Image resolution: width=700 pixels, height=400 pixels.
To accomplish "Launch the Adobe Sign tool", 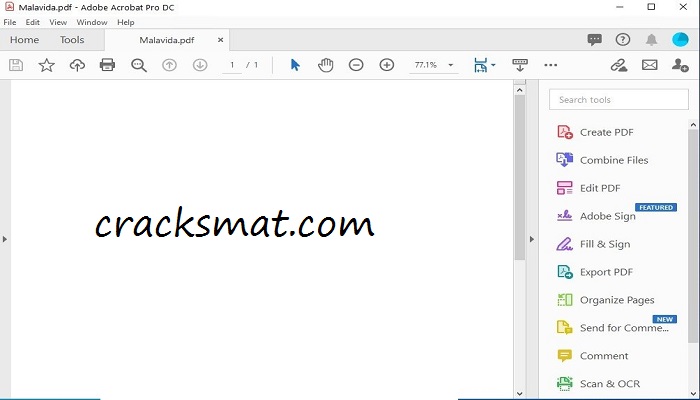I will [596, 216].
